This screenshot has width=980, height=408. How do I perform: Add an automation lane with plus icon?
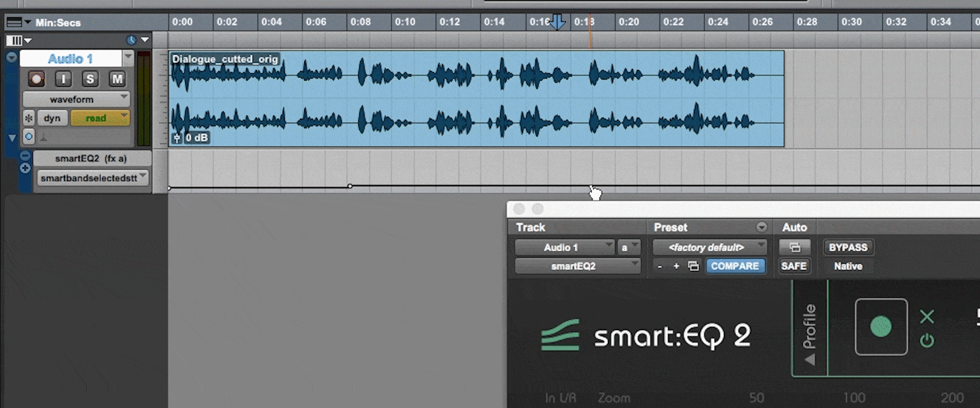[25, 168]
